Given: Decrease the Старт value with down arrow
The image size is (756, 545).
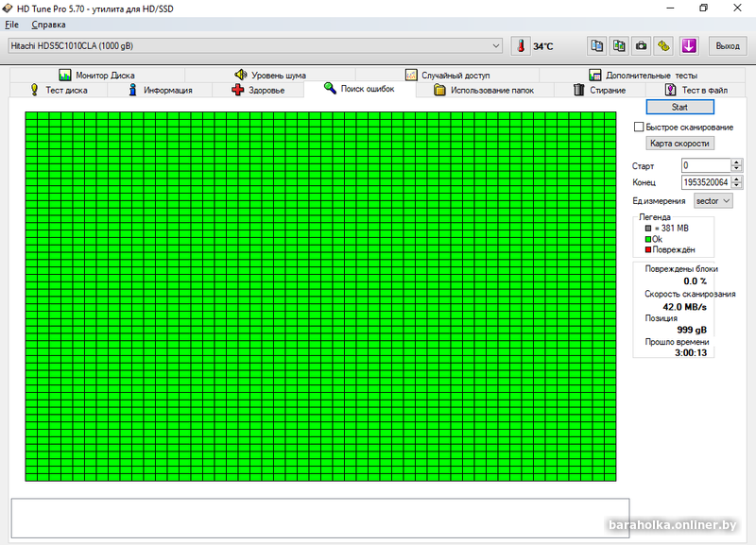Looking at the screenshot, I should pyautogui.click(x=736, y=169).
